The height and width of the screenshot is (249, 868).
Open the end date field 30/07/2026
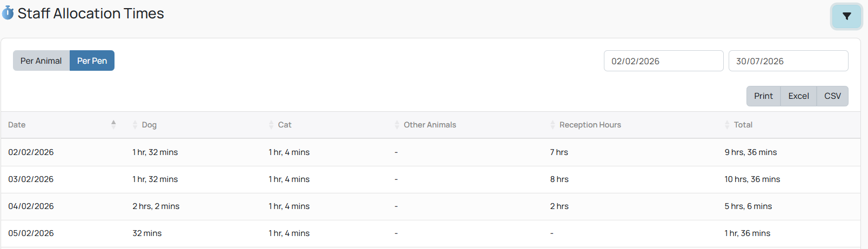point(788,61)
